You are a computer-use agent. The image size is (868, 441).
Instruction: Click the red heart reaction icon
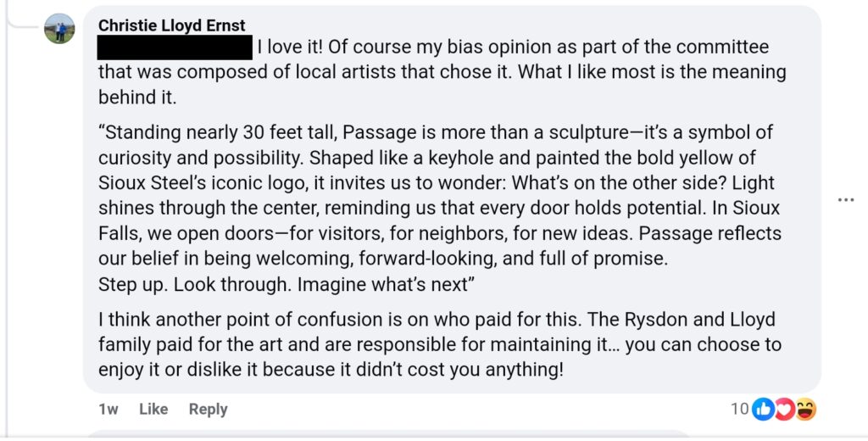(784, 410)
